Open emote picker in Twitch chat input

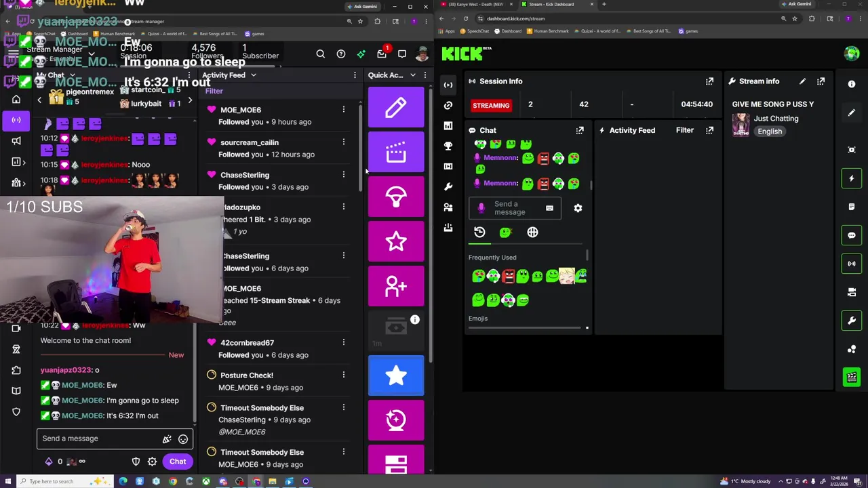tap(183, 439)
